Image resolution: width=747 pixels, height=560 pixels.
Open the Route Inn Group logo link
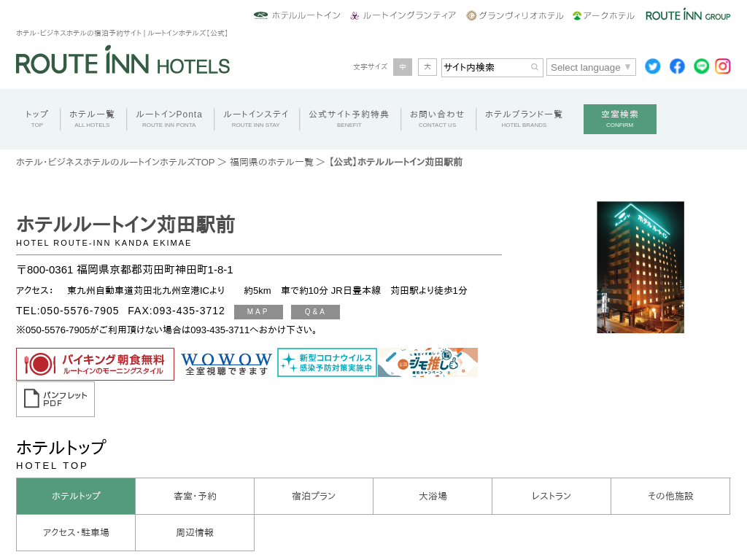[x=688, y=15]
